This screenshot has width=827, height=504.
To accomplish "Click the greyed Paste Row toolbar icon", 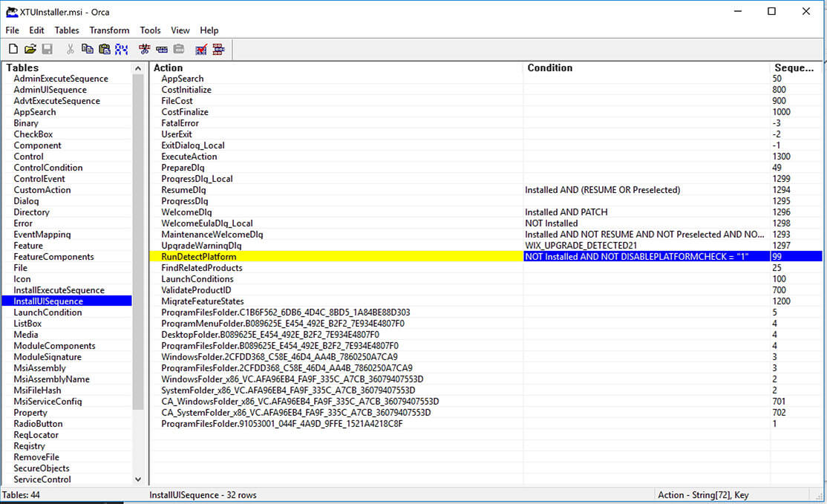I will click(179, 49).
